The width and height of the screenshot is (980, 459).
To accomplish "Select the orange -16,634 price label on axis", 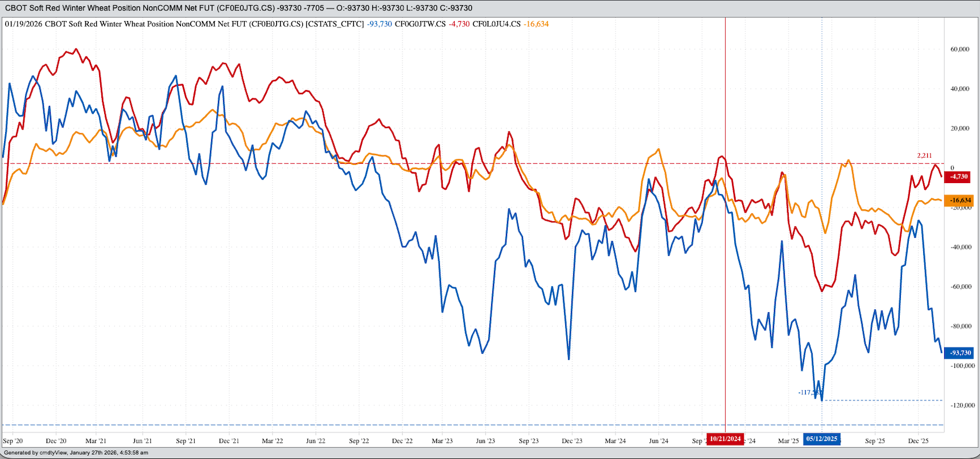I will coord(959,200).
